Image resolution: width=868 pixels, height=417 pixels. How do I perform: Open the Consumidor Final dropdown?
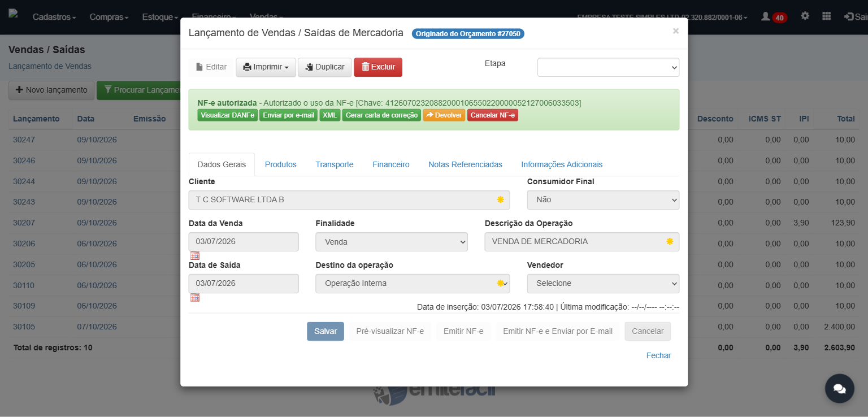[x=603, y=200]
